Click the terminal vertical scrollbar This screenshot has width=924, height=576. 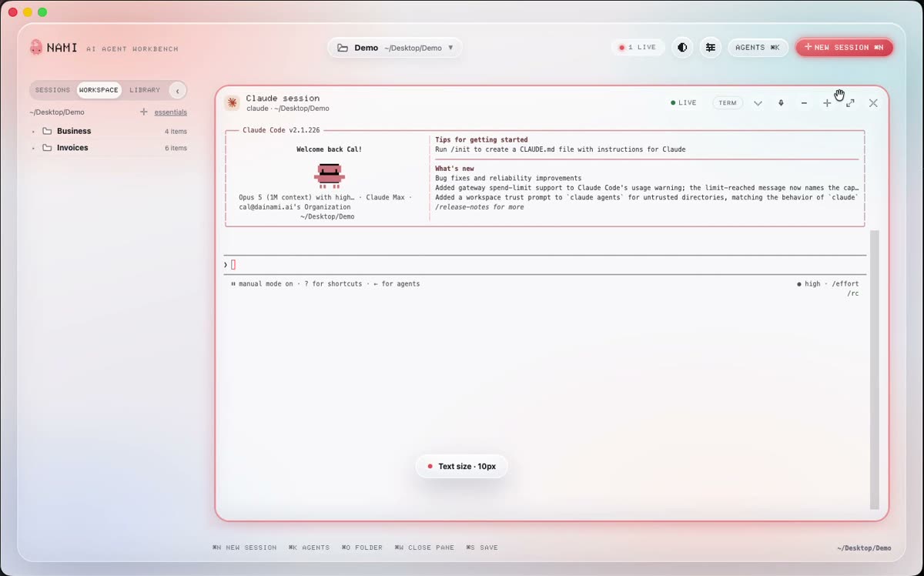(x=874, y=370)
